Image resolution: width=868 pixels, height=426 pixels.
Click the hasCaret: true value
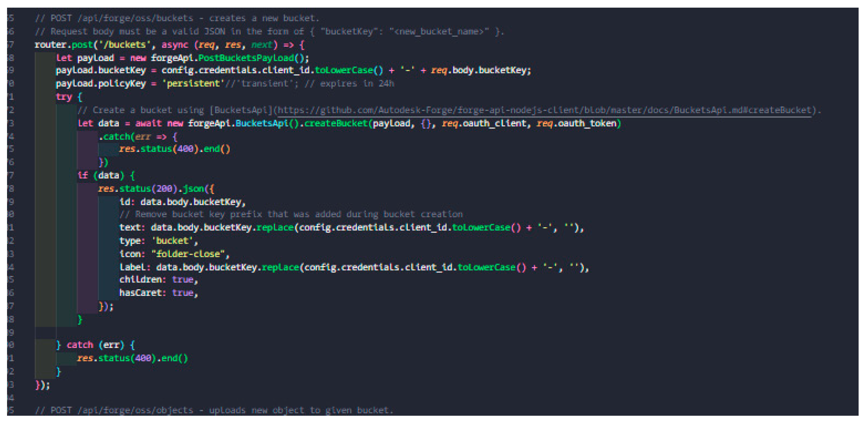[x=183, y=293]
